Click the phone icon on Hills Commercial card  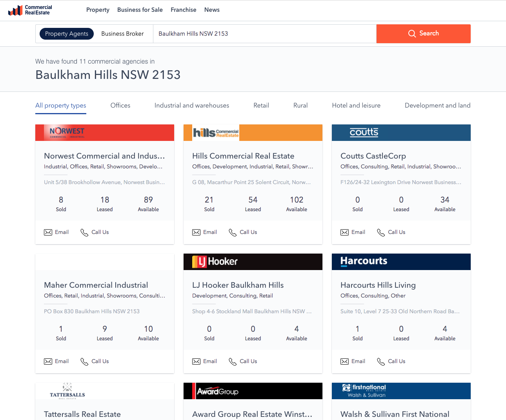click(x=233, y=233)
